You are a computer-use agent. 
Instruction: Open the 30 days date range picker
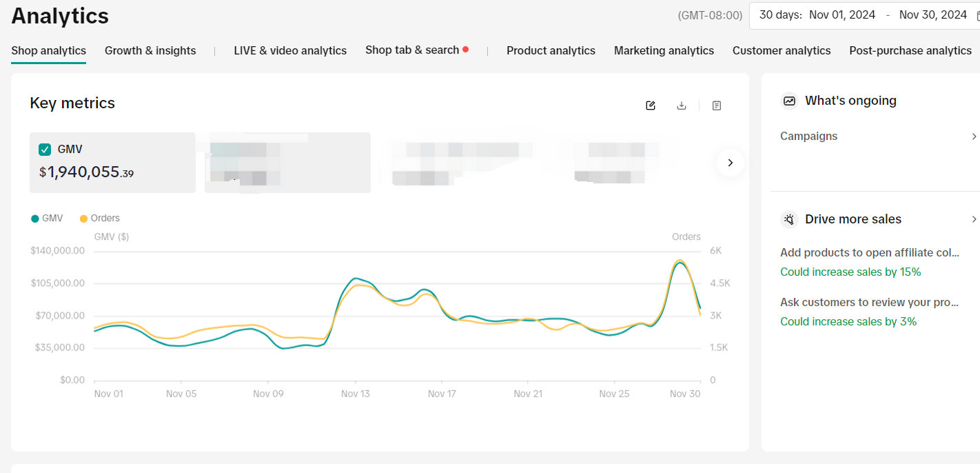[x=863, y=15]
